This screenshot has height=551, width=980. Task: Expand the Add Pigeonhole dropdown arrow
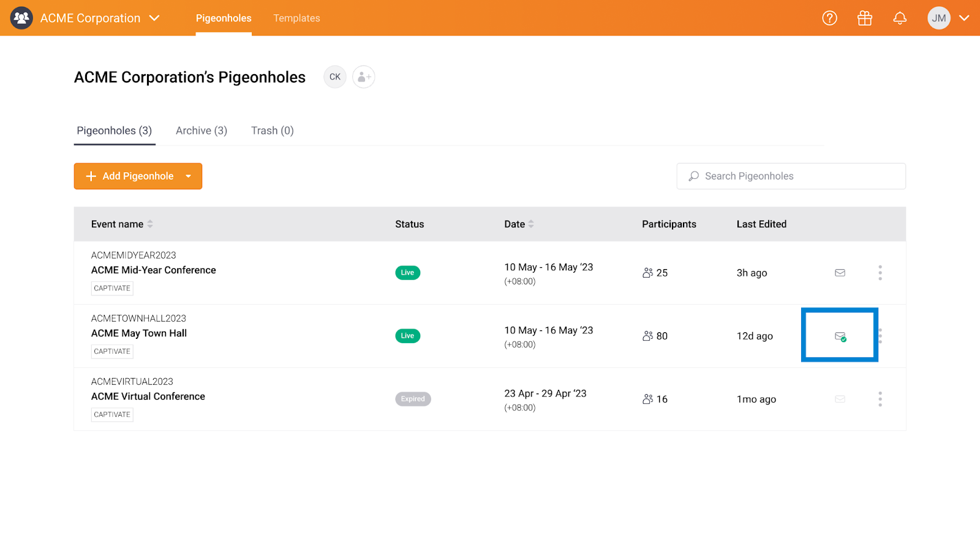(189, 177)
